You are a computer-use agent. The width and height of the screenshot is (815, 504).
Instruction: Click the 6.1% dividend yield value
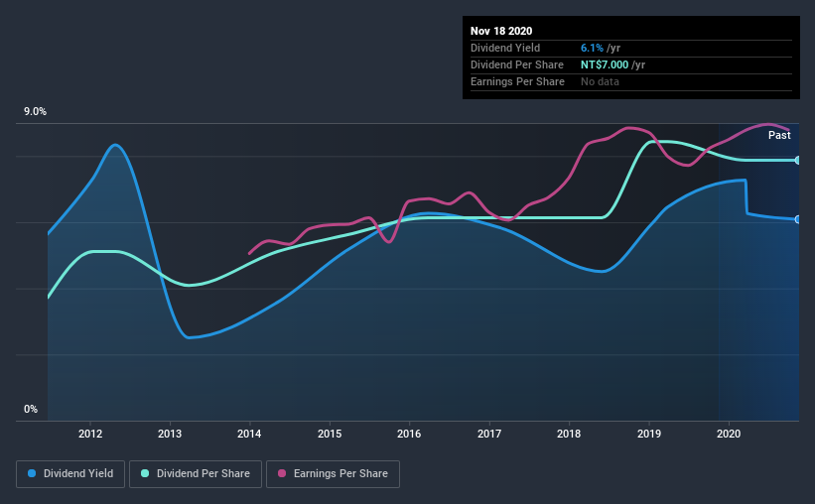coord(592,48)
